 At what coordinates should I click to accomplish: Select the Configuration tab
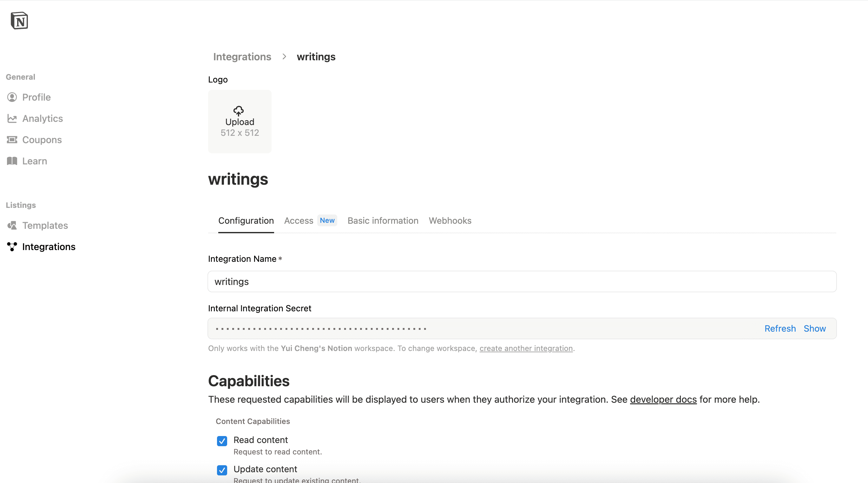tap(246, 221)
